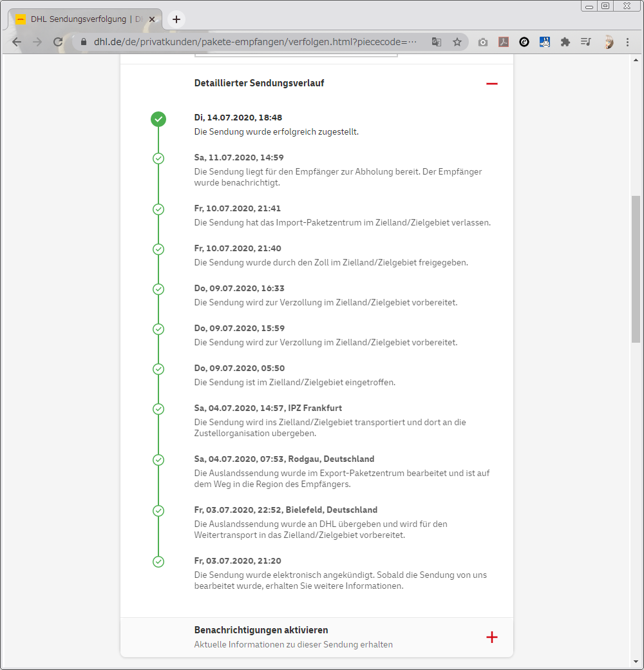This screenshot has height=670, width=644.
Task: Select the DHL Sendungsverfolgung tab
Action: [x=77, y=19]
